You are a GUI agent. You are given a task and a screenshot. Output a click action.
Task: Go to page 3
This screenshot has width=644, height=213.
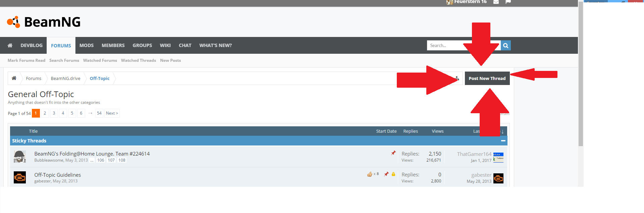pos(54,113)
